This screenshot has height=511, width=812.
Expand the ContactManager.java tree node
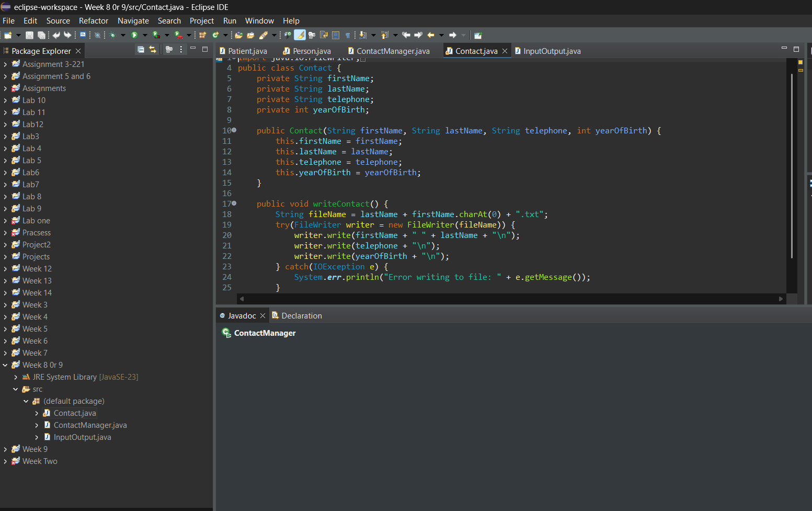coord(37,425)
